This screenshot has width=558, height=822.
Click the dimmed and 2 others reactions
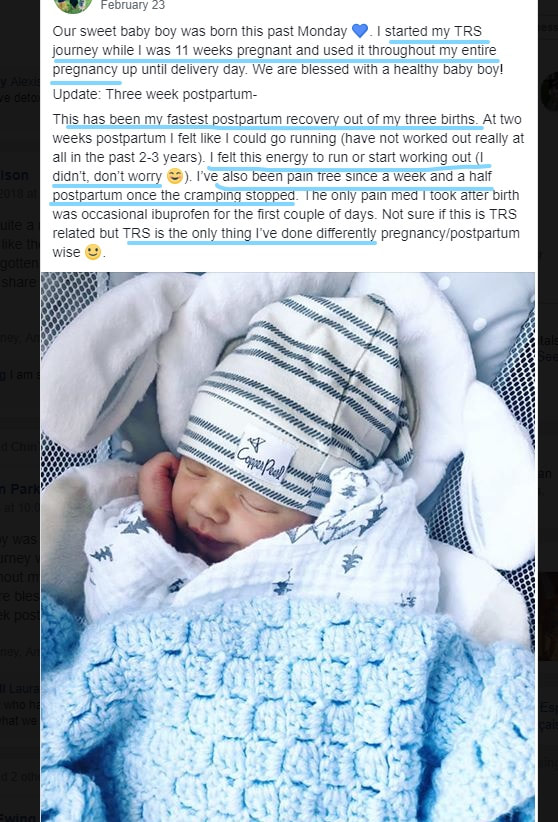[20, 776]
